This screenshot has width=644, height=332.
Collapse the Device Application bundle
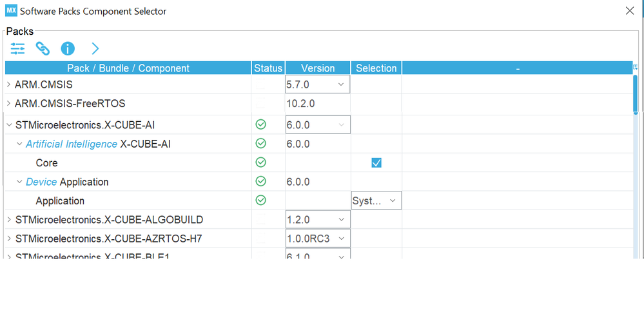coord(19,182)
